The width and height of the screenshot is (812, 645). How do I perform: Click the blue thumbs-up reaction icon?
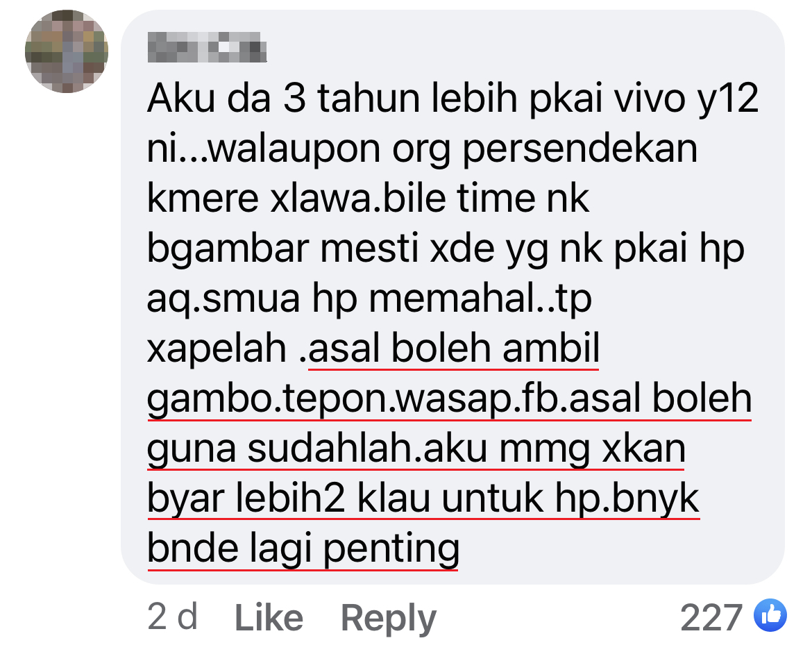coord(770,615)
